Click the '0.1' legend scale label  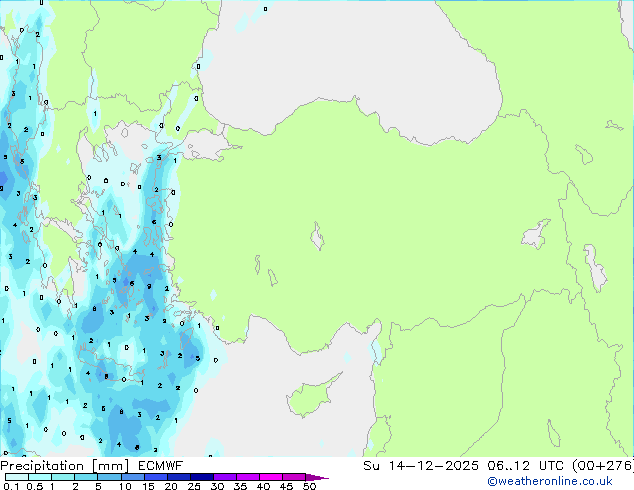[x=11, y=486]
